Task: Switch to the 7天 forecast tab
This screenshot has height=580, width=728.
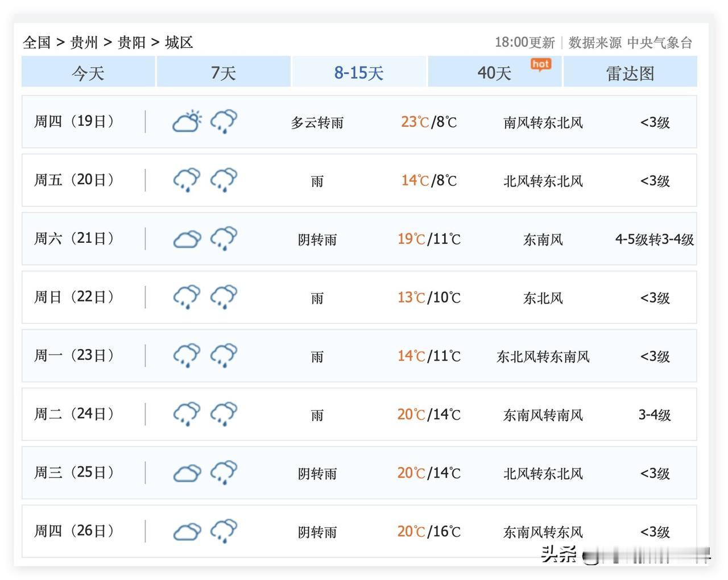Action: coord(224,72)
